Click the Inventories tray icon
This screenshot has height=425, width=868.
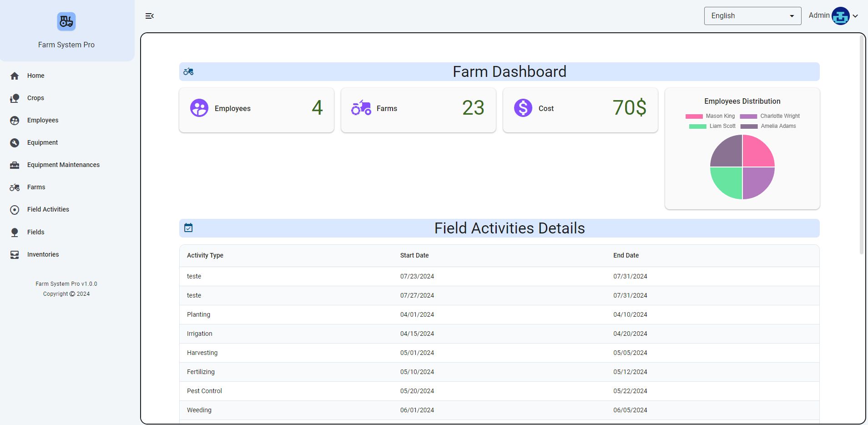[x=15, y=255]
